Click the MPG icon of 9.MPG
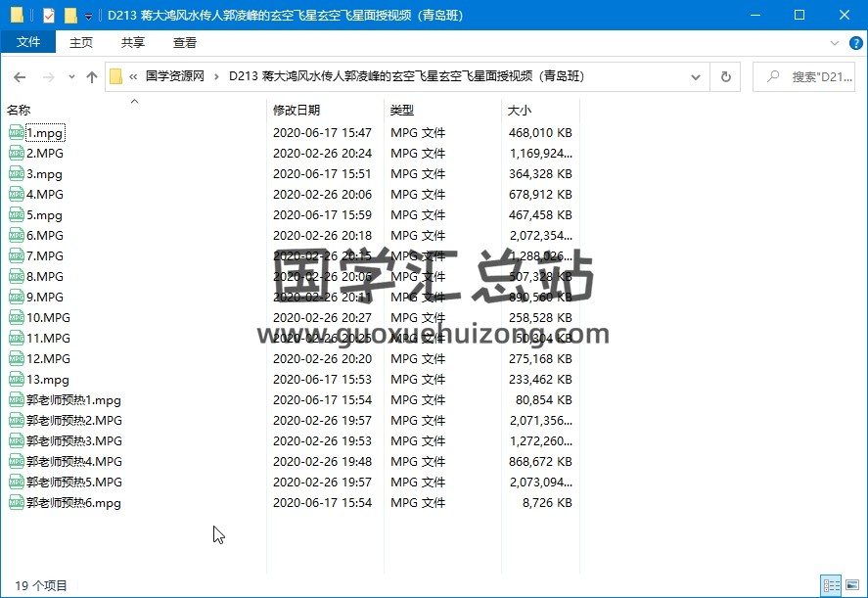This screenshot has height=598, width=868. click(17, 297)
